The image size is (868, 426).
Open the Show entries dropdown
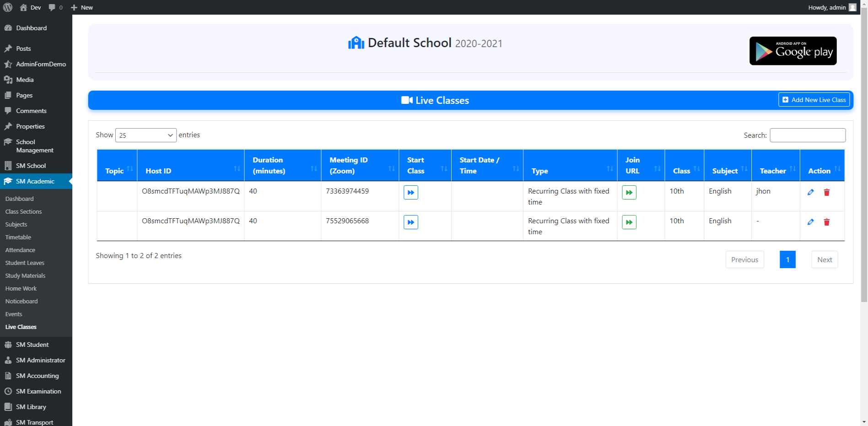pyautogui.click(x=146, y=135)
